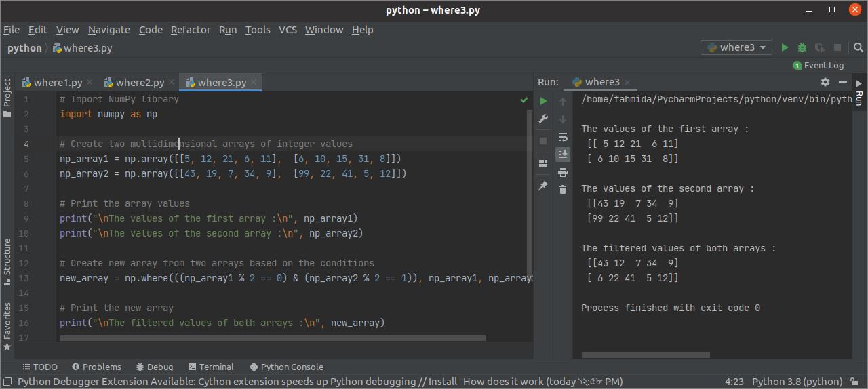Image resolution: width=868 pixels, height=389 pixels.
Task: Start debugging with the green bug icon
Action: [x=802, y=47]
